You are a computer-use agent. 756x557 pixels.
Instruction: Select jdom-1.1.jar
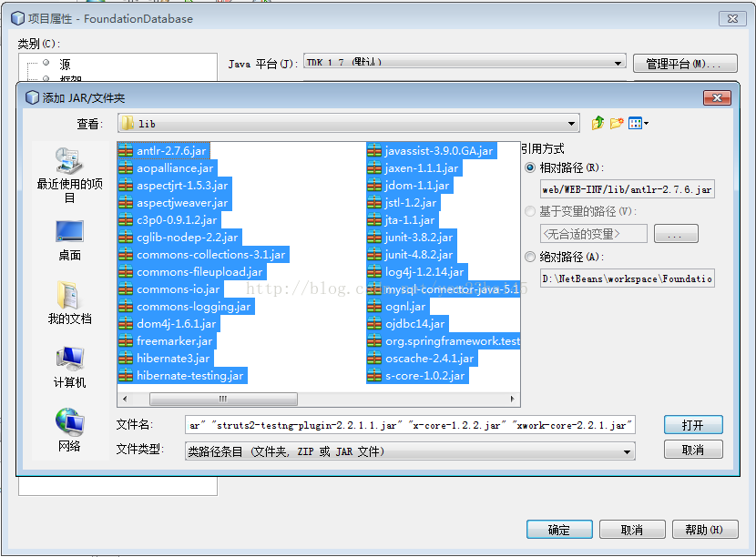point(410,186)
